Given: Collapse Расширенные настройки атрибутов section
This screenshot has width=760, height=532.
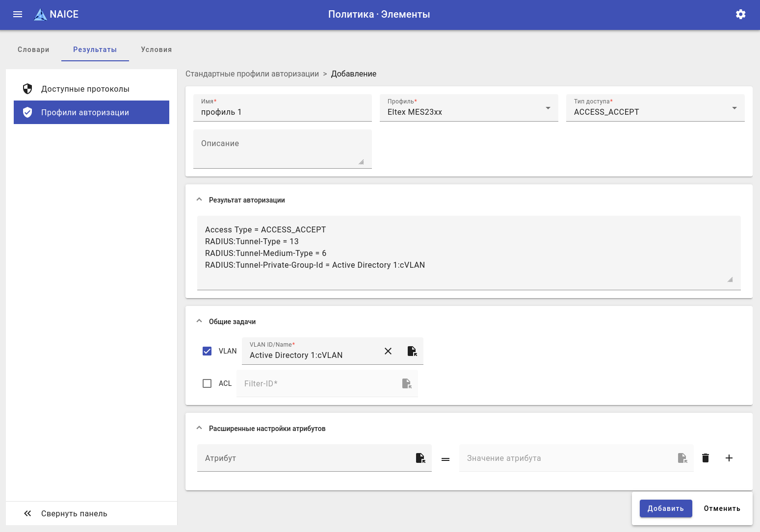Looking at the screenshot, I should 199,428.
